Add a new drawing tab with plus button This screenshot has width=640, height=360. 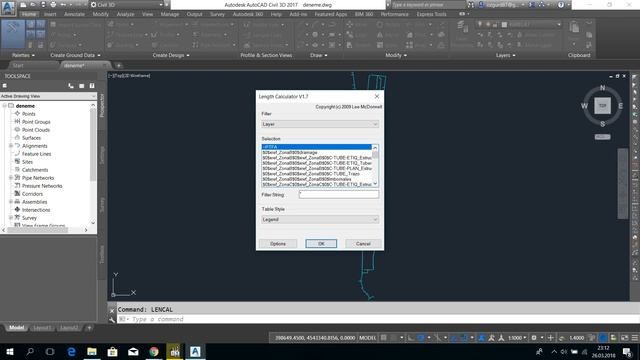coord(118,65)
